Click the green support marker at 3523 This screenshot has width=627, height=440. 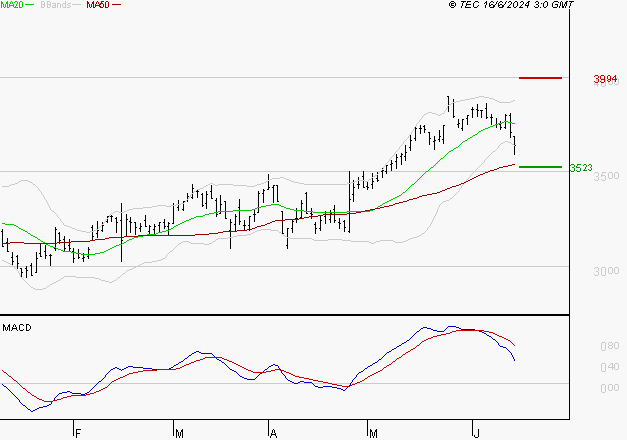click(x=540, y=167)
